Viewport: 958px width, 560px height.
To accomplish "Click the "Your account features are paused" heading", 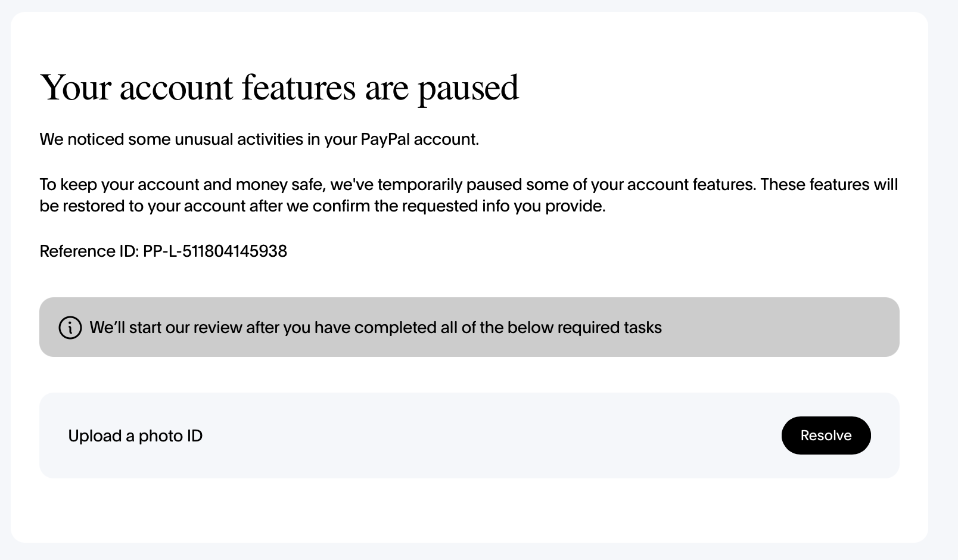I will coord(279,88).
